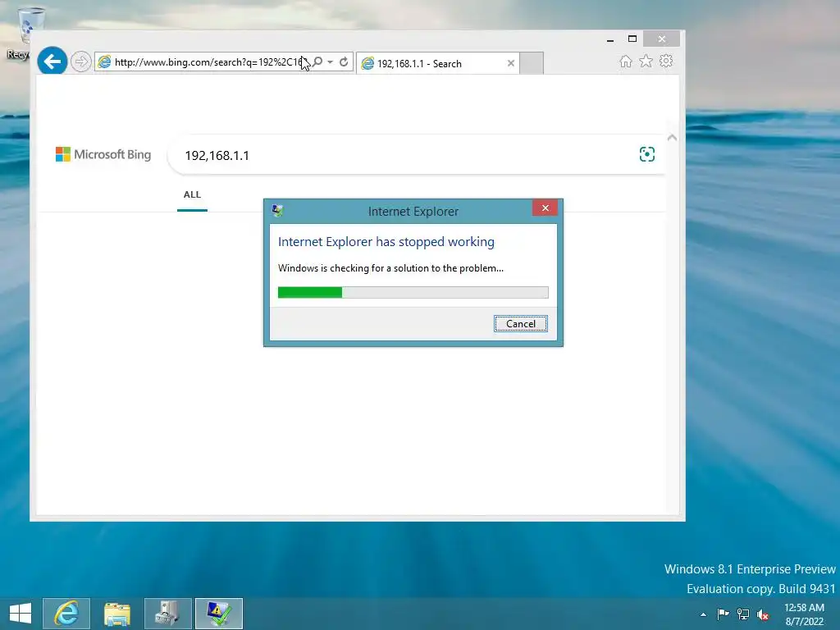Click the Action Center flag icon
Viewport: 840px width, 630px height.
point(724,614)
